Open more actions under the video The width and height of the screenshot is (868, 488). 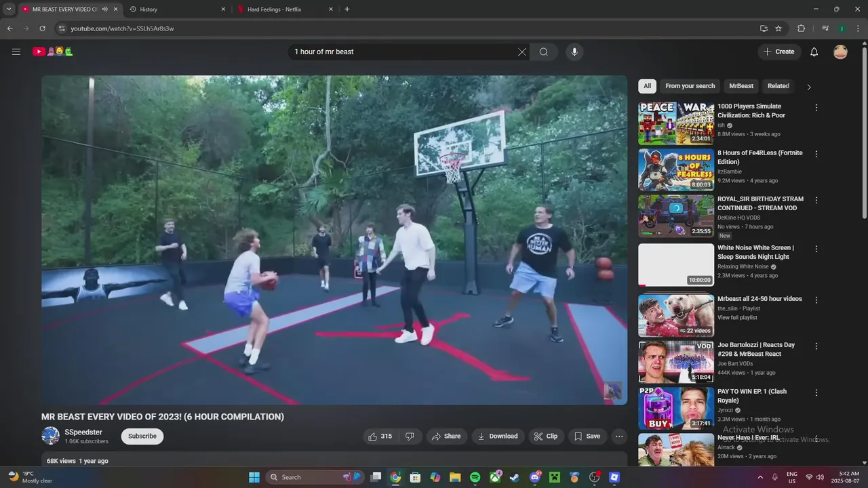pos(619,436)
